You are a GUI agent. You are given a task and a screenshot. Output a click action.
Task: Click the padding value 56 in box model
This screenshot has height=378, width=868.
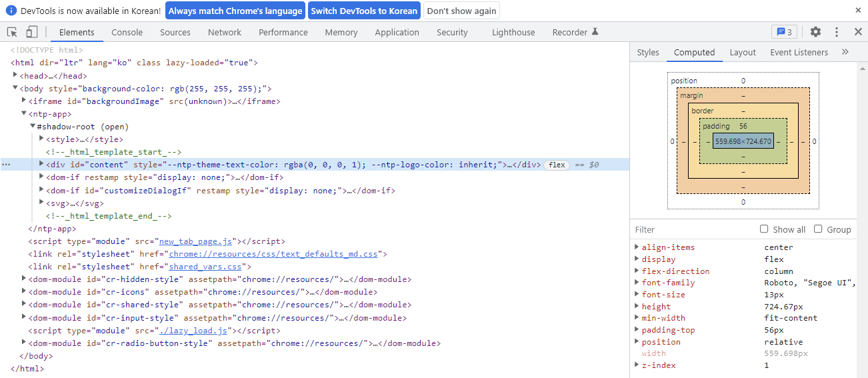tap(743, 126)
